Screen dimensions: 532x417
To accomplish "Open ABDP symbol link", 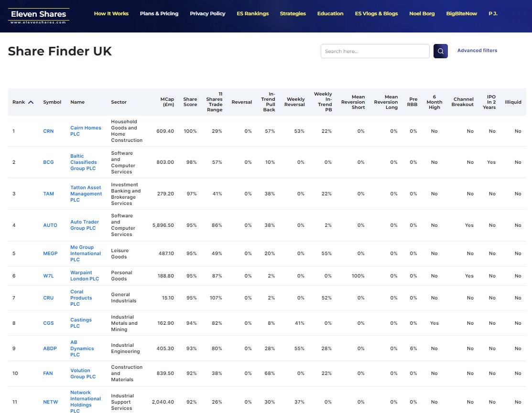I will 50,349.
